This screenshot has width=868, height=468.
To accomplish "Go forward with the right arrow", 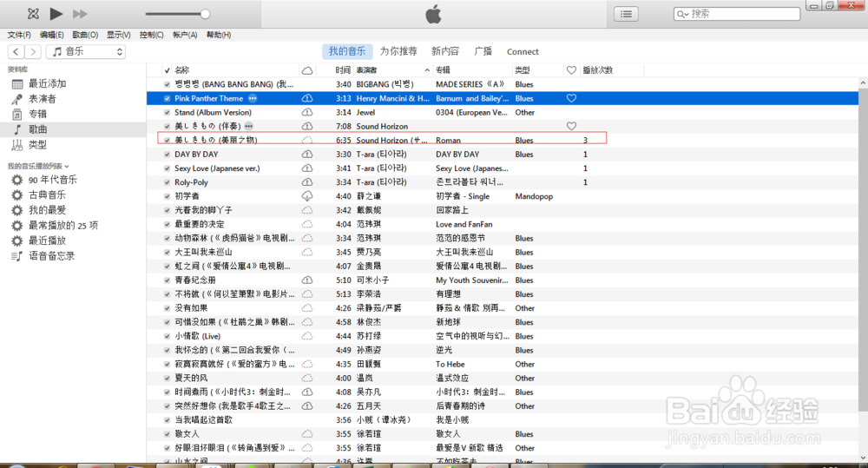I will 33,52.
